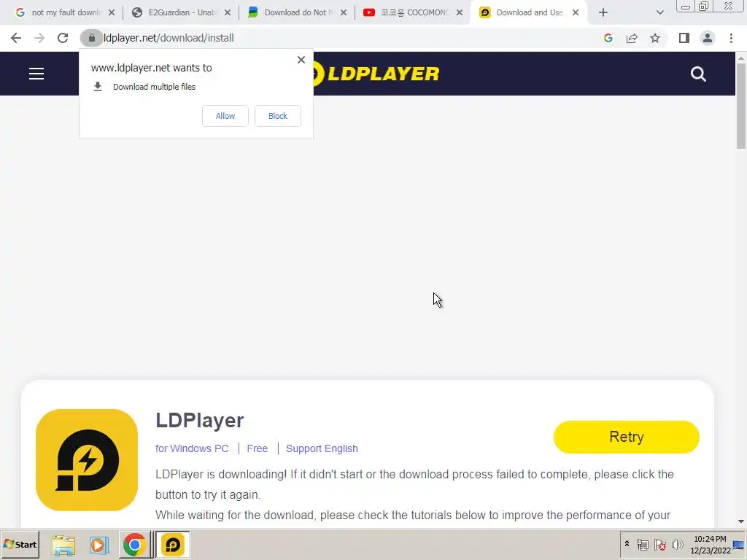Open Action Center flag icon
Screen dimensions: 747x560
659,545
